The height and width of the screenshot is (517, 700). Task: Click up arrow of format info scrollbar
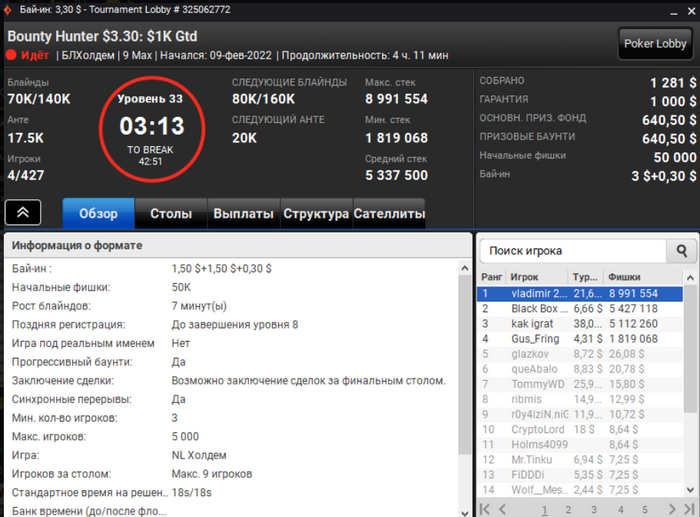point(465,268)
